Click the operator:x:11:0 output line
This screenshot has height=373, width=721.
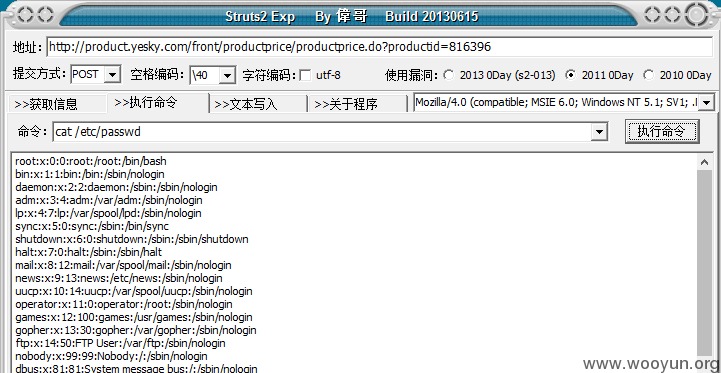pyautogui.click(x=124, y=304)
